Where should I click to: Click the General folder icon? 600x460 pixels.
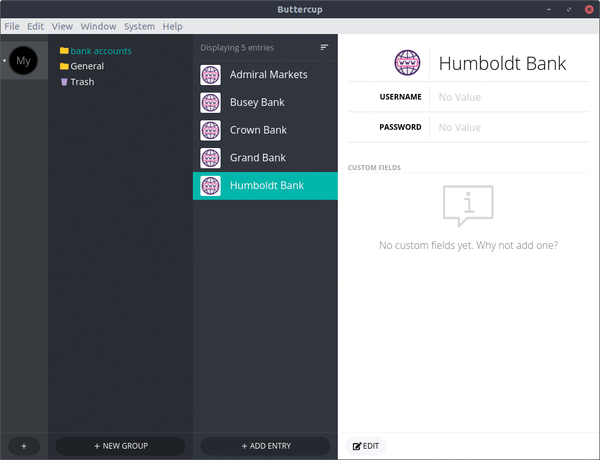(64, 66)
